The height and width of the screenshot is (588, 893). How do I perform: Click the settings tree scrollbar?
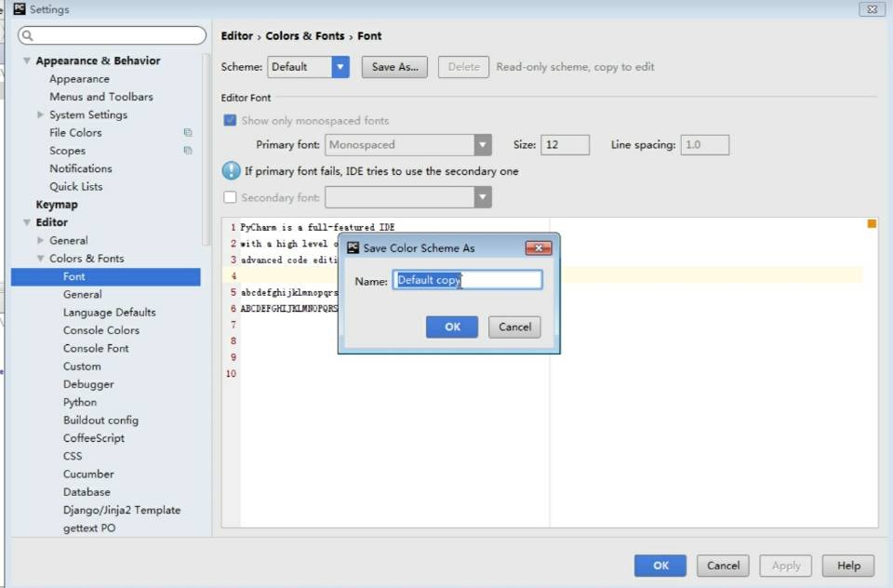tap(207, 149)
